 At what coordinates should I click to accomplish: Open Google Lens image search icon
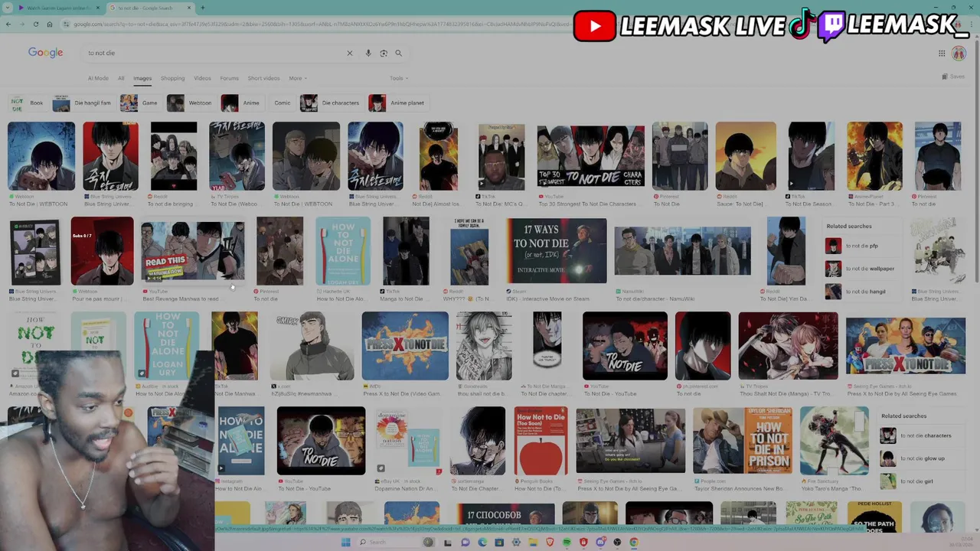point(384,53)
